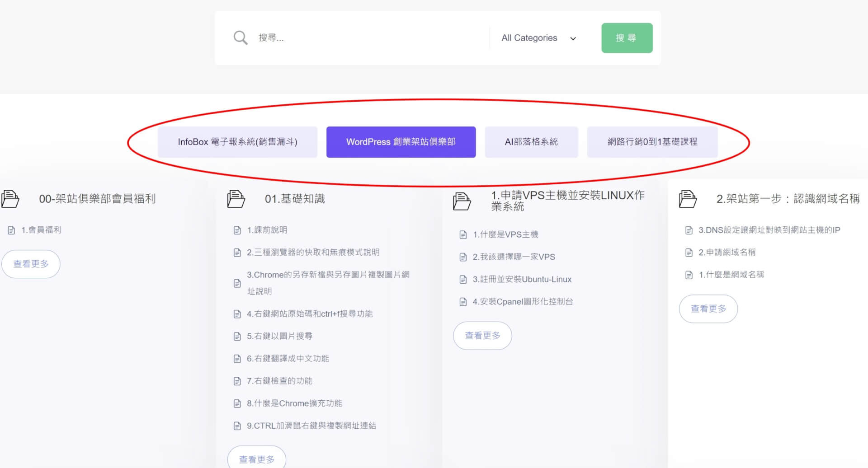Click document icon next to 2.三種瀏覽器的快取
Viewport: 868px width, 468px height.
(237, 253)
